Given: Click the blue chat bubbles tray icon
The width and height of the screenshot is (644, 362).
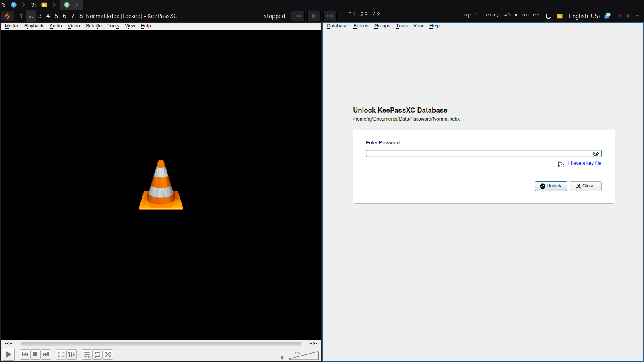Looking at the screenshot, I should [x=607, y=16].
